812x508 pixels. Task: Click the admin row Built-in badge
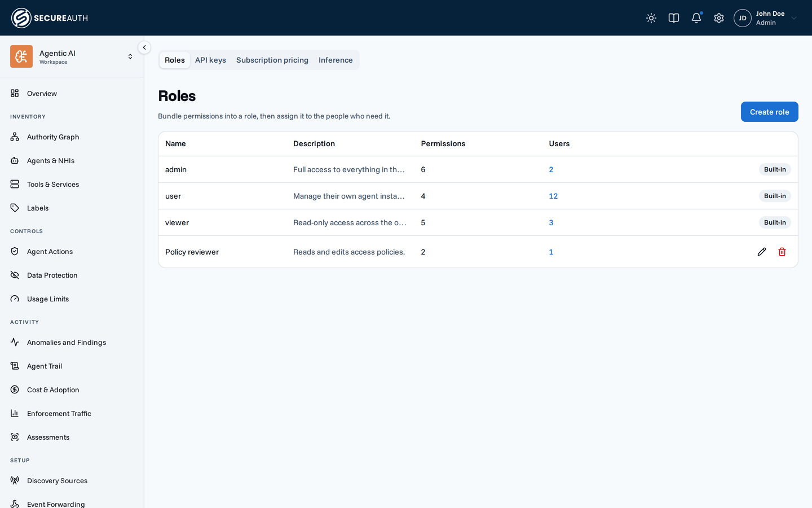click(x=775, y=169)
